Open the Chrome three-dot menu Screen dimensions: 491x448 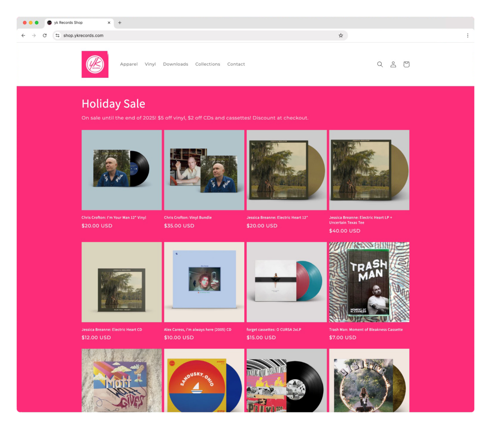tap(467, 36)
